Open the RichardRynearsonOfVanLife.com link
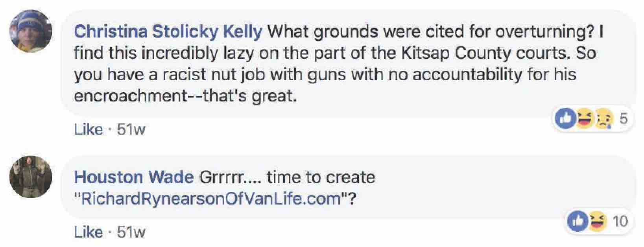 point(210,199)
